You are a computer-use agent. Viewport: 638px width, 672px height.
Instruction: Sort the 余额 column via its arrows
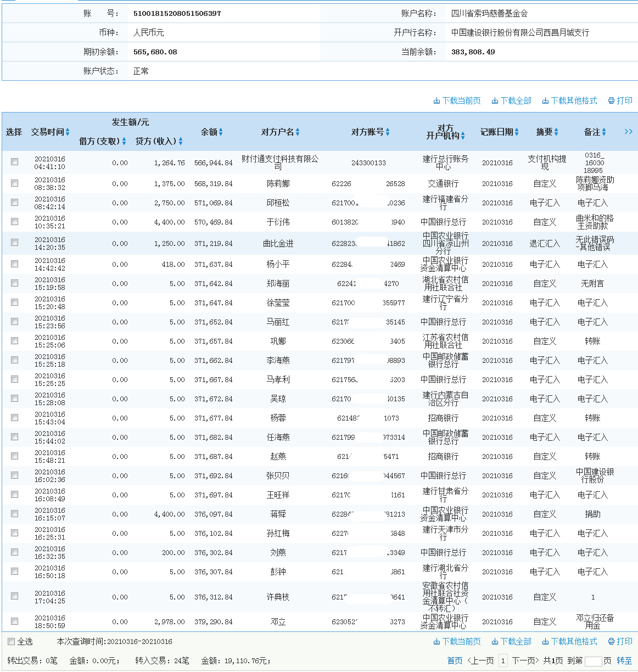click(x=221, y=132)
